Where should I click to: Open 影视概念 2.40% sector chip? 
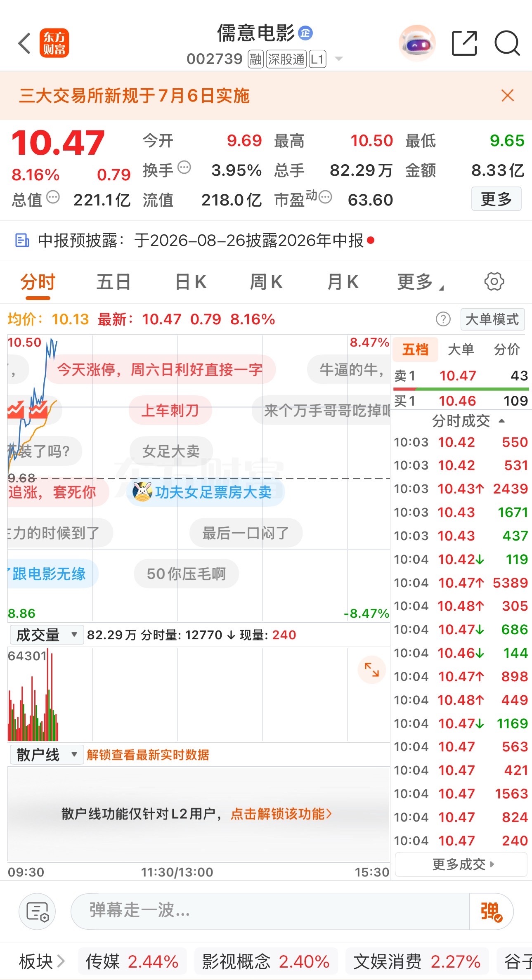tap(265, 961)
